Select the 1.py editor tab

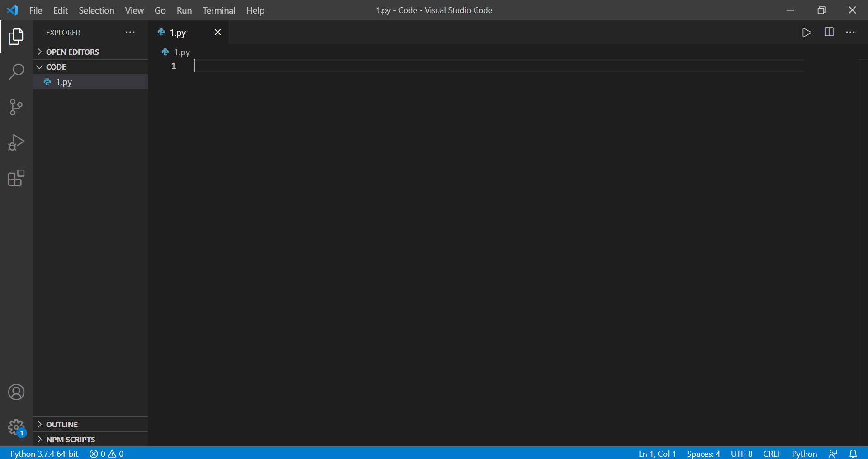pos(189,33)
